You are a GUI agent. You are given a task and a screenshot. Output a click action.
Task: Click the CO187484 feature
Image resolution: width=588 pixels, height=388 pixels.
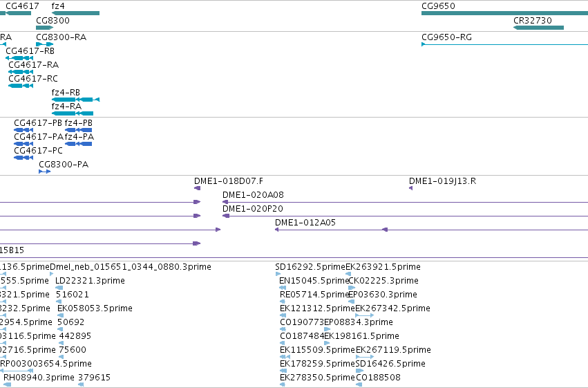(x=283, y=343)
